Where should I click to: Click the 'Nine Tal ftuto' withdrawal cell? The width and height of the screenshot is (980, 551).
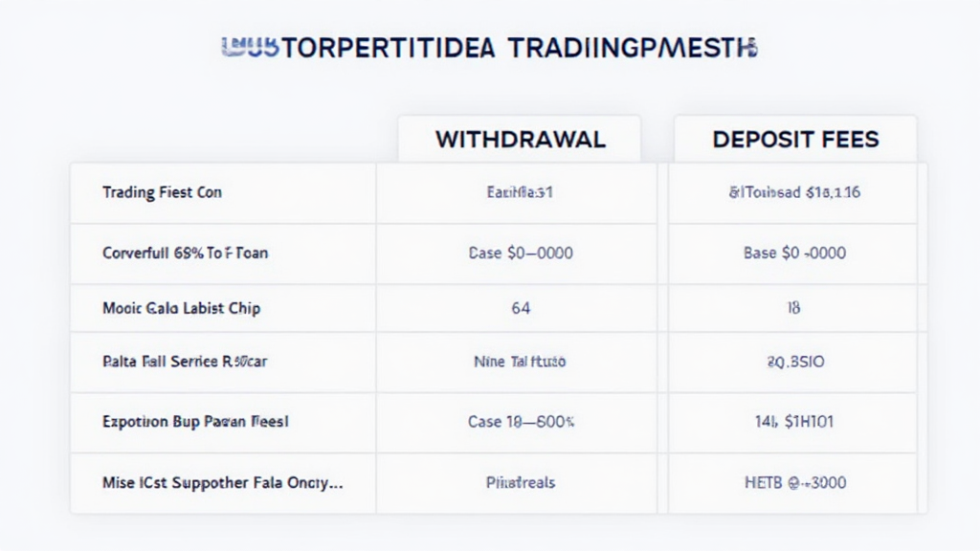click(521, 363)
